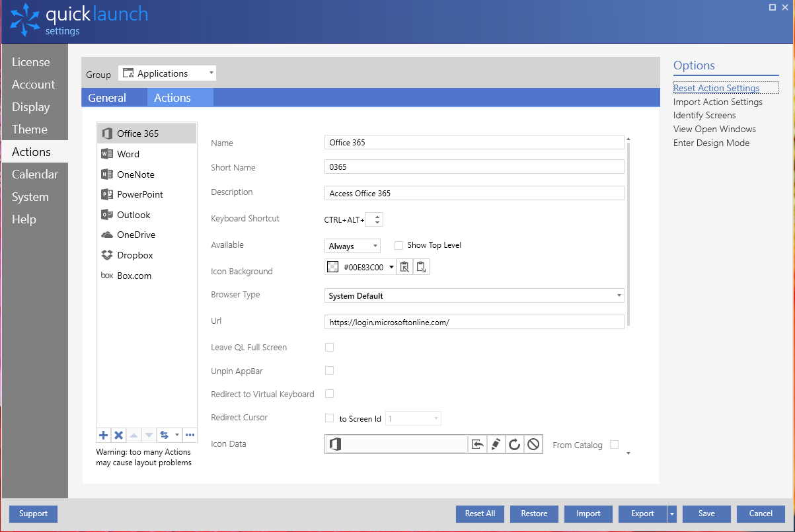
Task: Open the Help section in the sidebar
Action: (x=34, y=219)
